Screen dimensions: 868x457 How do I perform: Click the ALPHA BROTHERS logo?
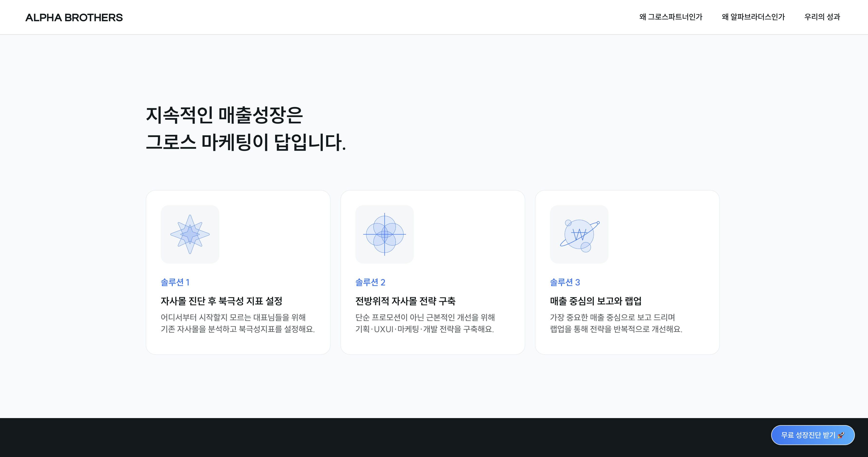tap(74, 18)
